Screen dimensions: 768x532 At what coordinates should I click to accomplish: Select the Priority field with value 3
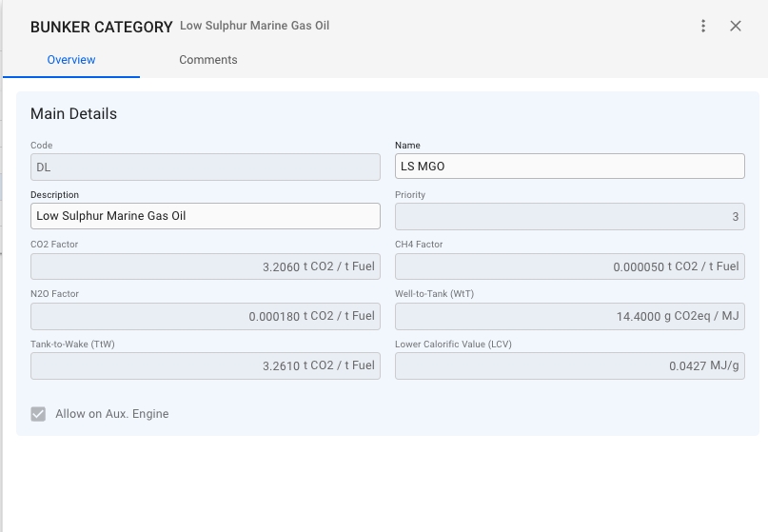click(569, 216)
